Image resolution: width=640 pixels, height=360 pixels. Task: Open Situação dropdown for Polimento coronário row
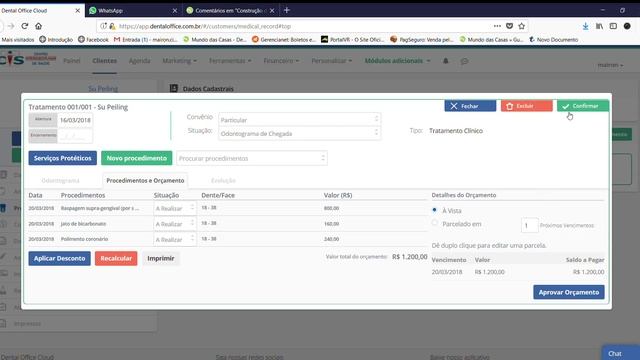point(175,239)
